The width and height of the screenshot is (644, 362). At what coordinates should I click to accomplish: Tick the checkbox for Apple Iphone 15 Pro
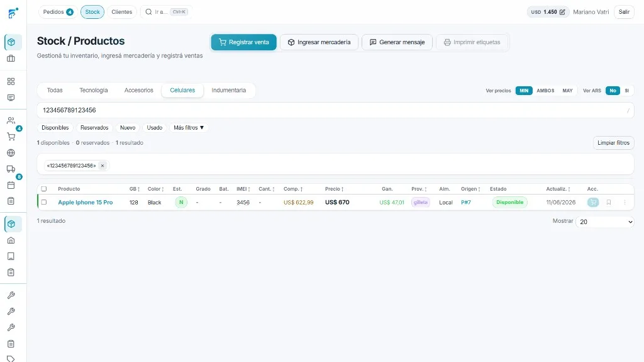click(44, 202)
